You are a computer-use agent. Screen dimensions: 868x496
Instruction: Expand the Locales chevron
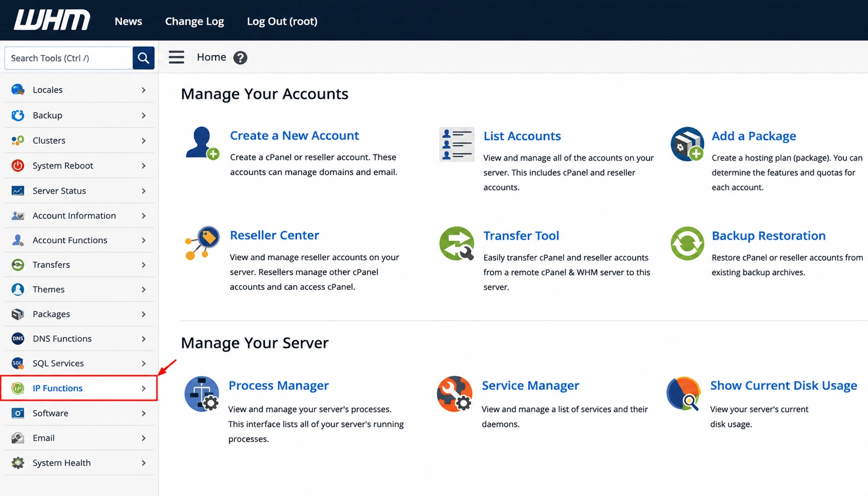coord(143,90)
